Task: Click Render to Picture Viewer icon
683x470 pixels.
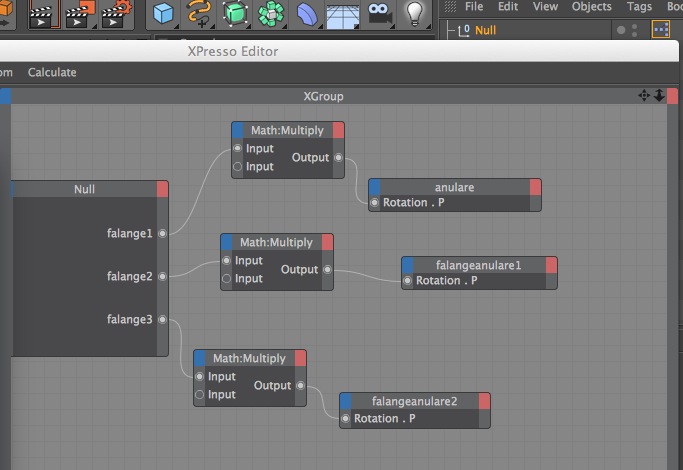Action: pos(80,14)
